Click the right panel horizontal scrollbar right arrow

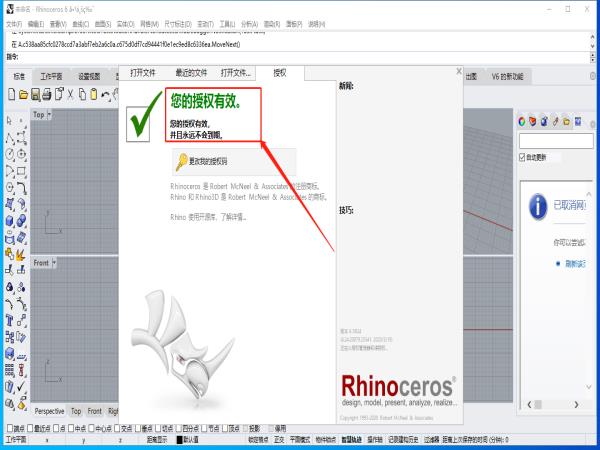[576, 404]
